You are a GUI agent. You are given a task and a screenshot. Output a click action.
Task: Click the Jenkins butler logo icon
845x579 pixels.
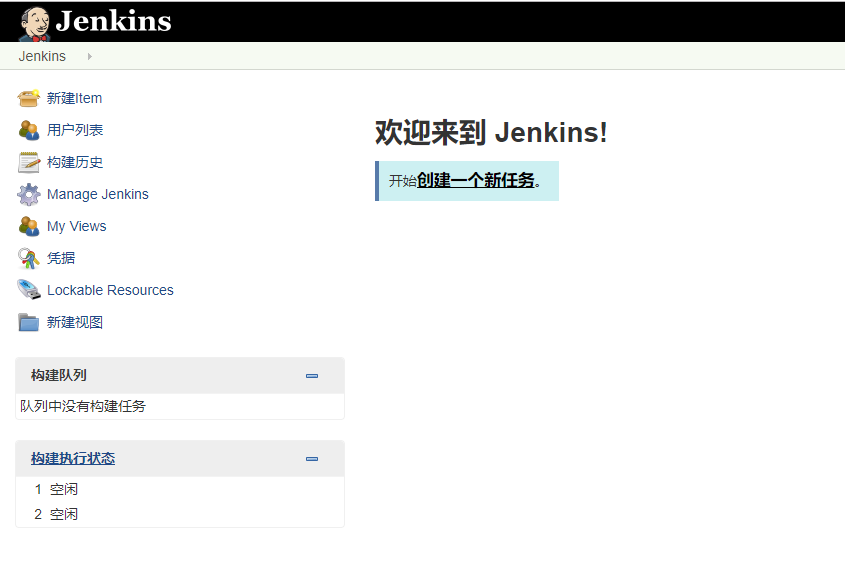tap(35, 24)
